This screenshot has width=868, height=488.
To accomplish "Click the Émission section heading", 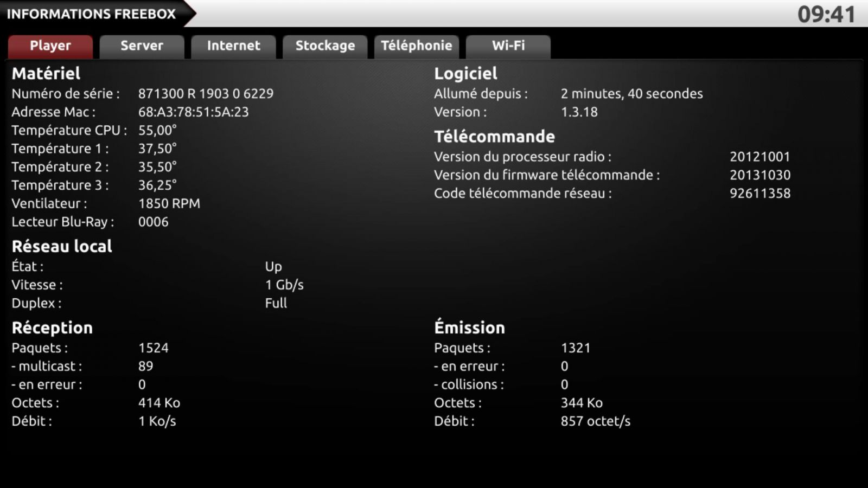I will coord(469,328).
